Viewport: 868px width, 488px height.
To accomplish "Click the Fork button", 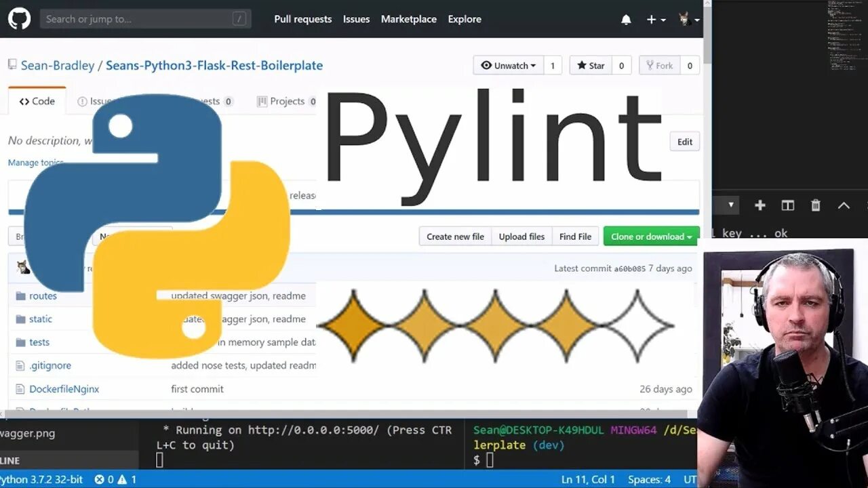I will 659,66.
